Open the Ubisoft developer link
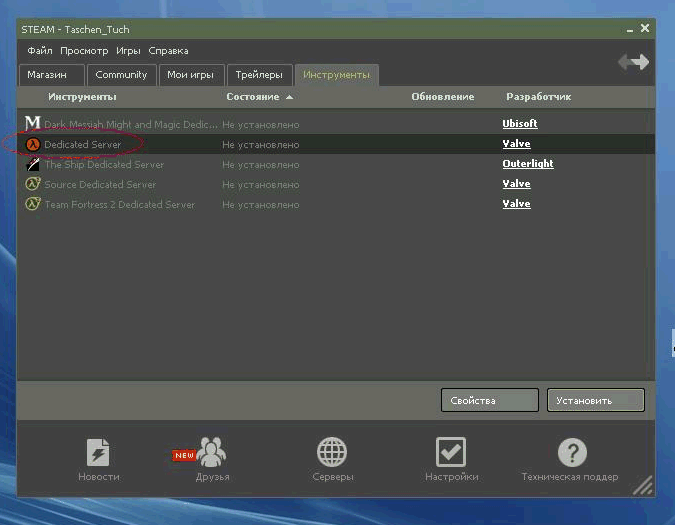This screenshot has width=675, height=525. 520,124
